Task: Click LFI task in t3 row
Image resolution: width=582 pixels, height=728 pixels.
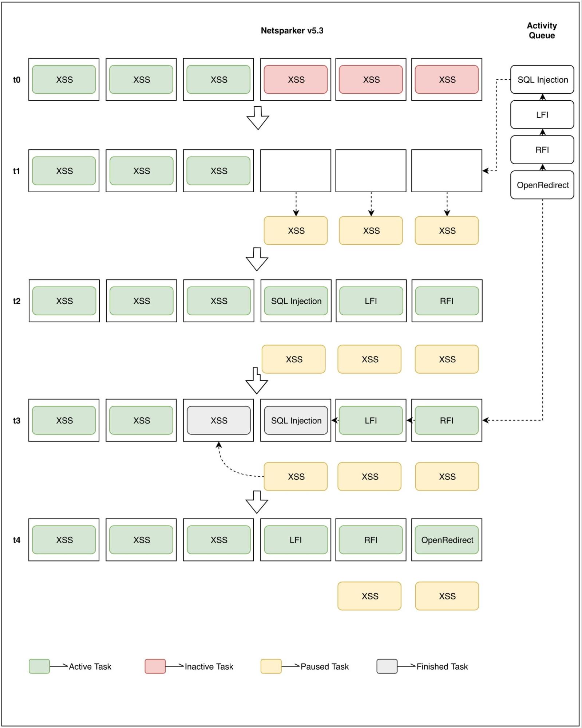Action: point(371,420)
